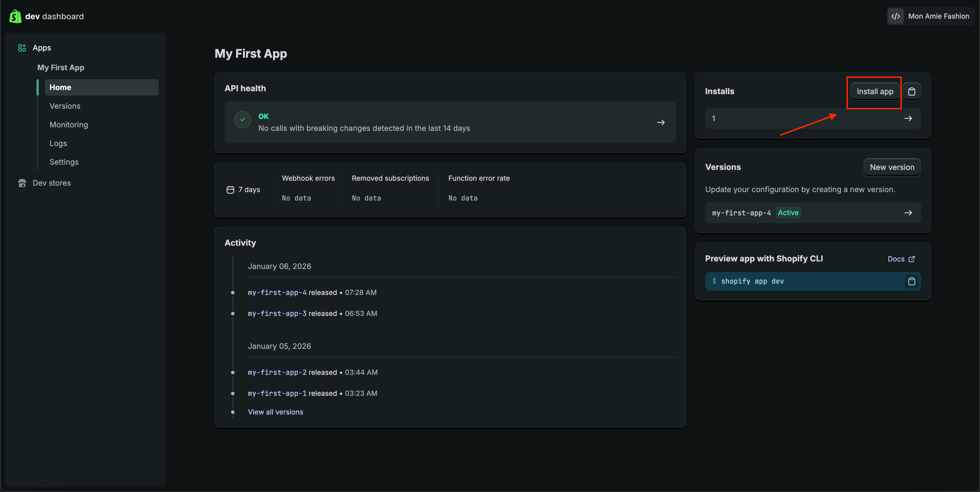This screenshot has width=980, height=492.
Task: Copy install link with clipboard icon
Action: (911, 92)
